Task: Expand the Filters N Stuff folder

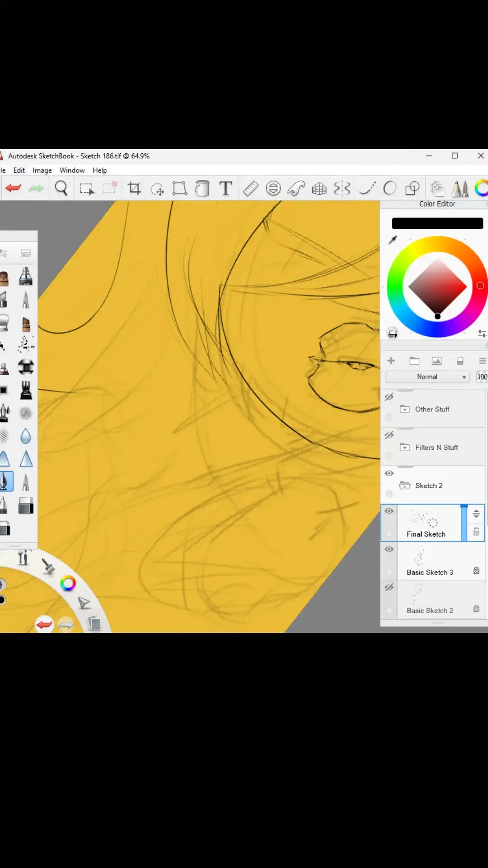Action: (405, 447)
